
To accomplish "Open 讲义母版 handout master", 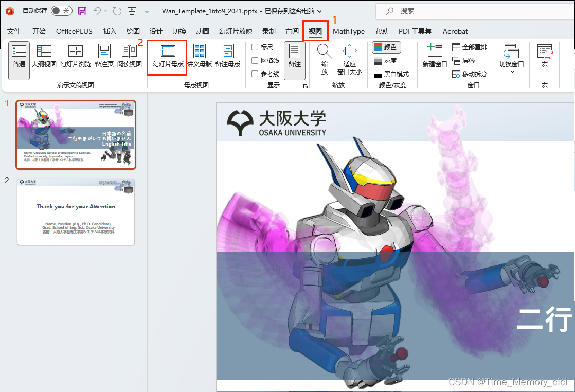I will (200, 56).
